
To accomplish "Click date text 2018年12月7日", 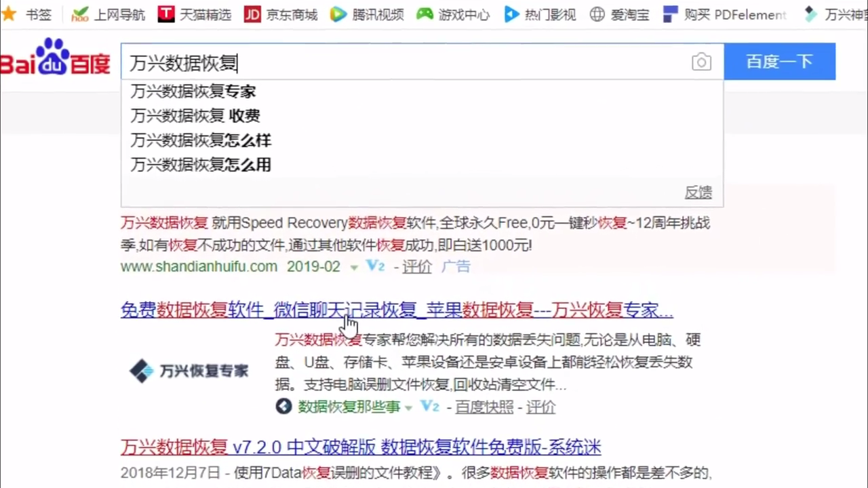I will 170,472.
